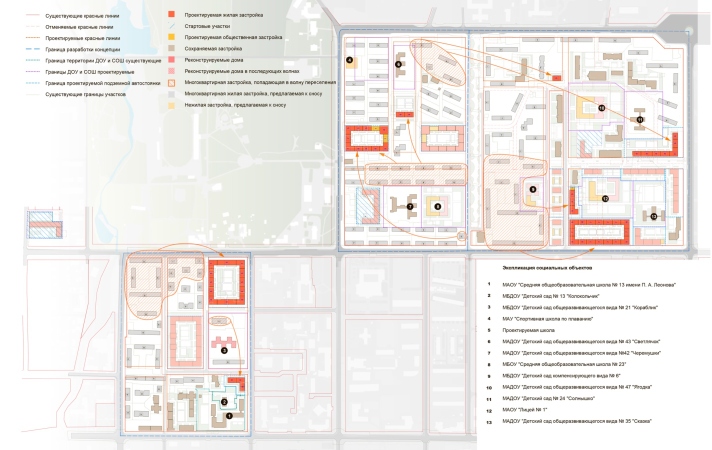Click map marker 9 on the plan

click(x=533, y=189)
